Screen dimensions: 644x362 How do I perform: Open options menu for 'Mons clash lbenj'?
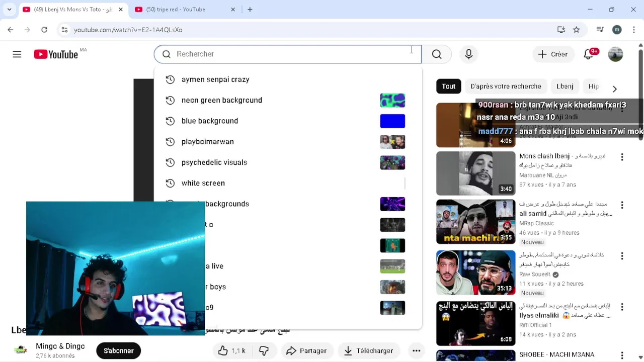coord(622,157)
